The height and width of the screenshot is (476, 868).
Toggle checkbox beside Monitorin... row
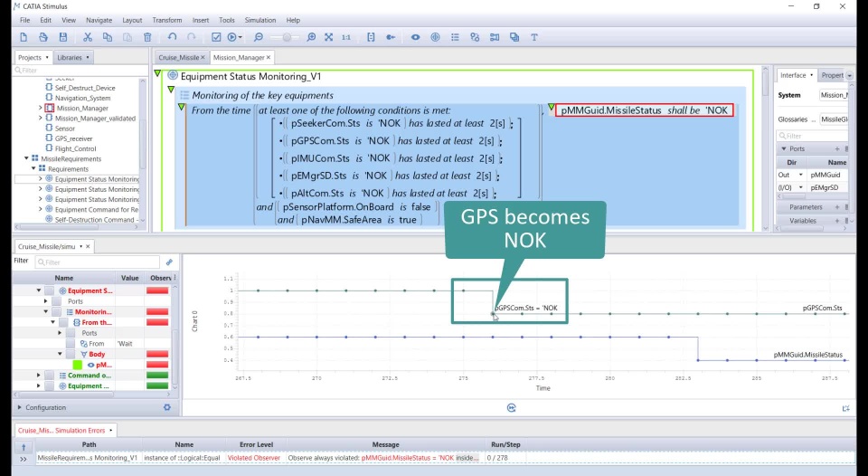[56, 312]
